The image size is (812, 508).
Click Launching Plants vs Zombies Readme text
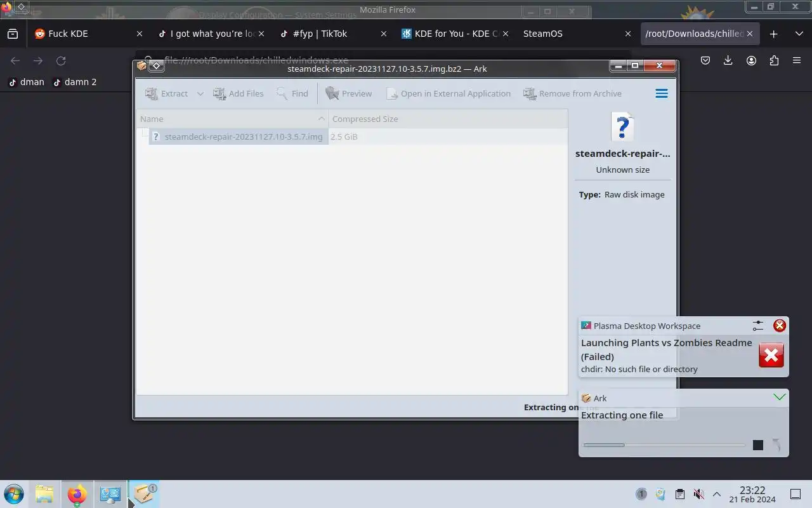(x=667, y=349)
